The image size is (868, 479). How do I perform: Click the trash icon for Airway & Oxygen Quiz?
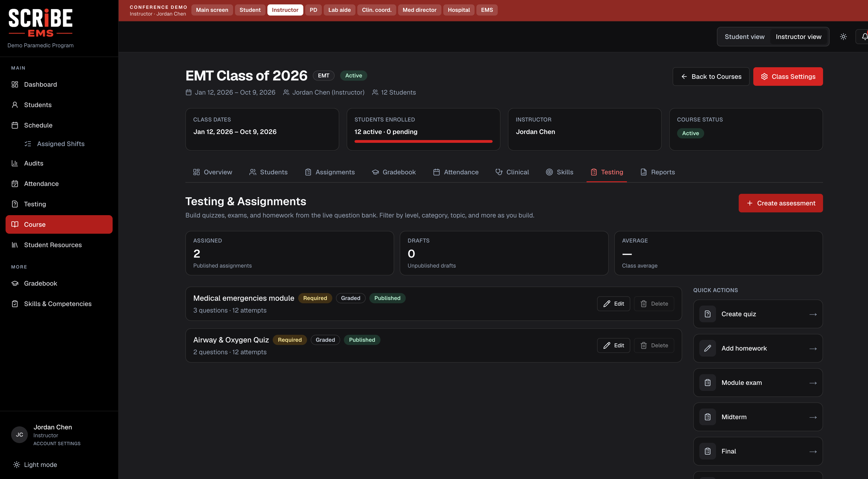[644, 345]
